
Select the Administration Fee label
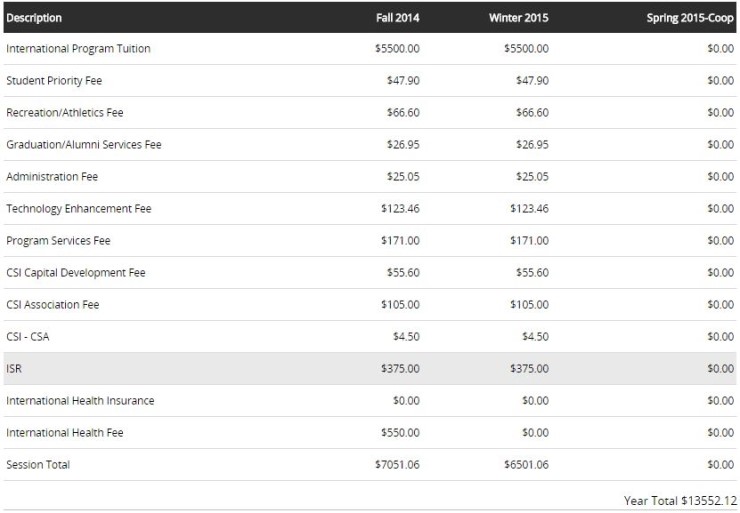(x=52, y=177)
